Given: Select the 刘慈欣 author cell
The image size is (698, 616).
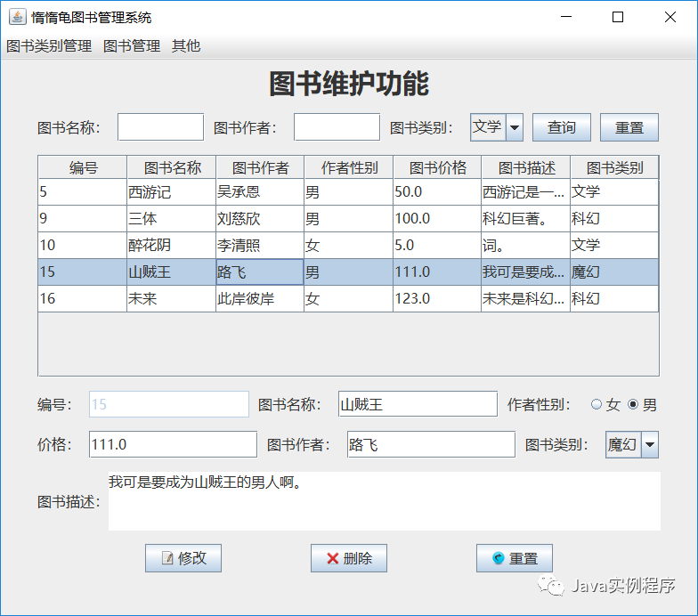Looking at the screenshot, I should tap(260, 219).
